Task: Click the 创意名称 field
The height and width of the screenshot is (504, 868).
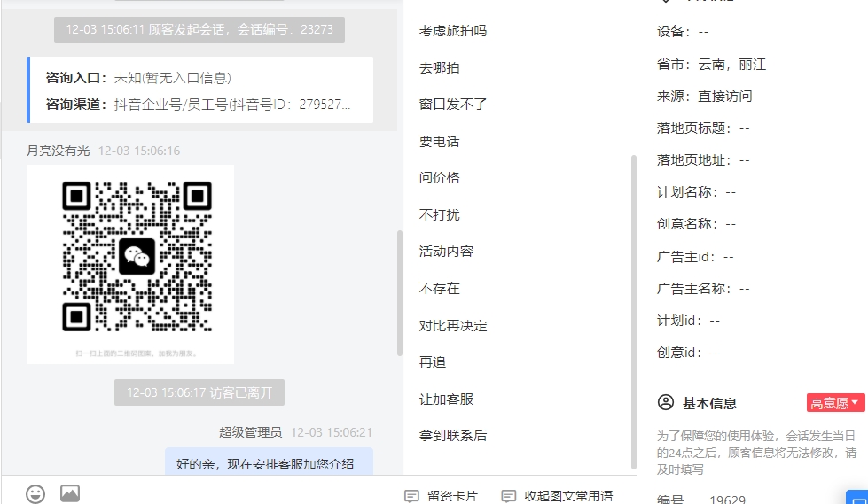Action: 696,224
